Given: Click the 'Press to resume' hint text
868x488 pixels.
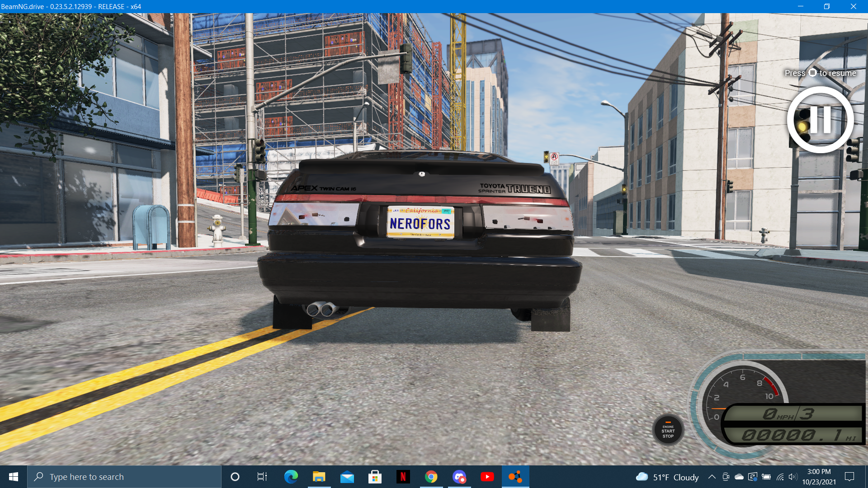Looking at the screenshot, I should tap(820, 73).
